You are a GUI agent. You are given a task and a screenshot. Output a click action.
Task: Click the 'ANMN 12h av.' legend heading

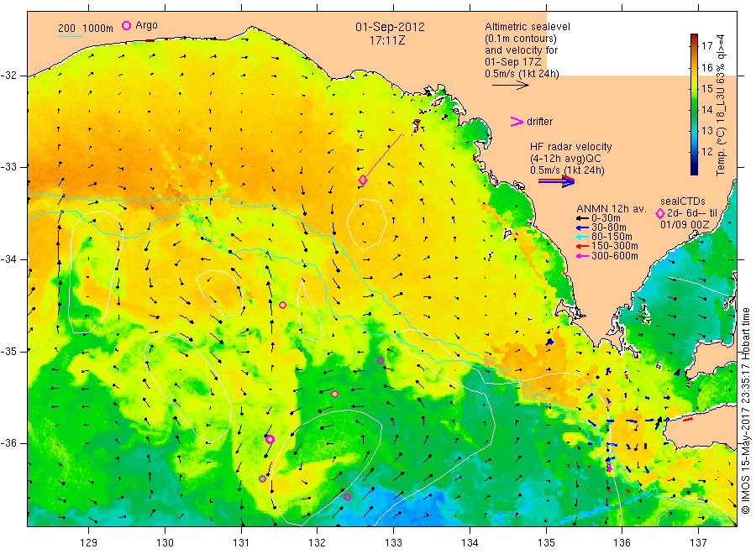tap(611, 209)
